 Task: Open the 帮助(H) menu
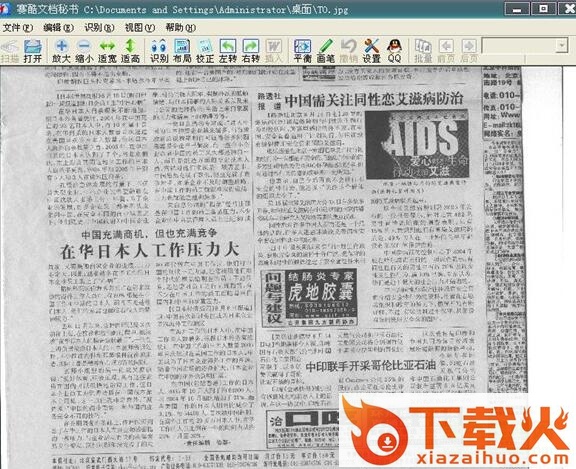click(x=180, y=28)
